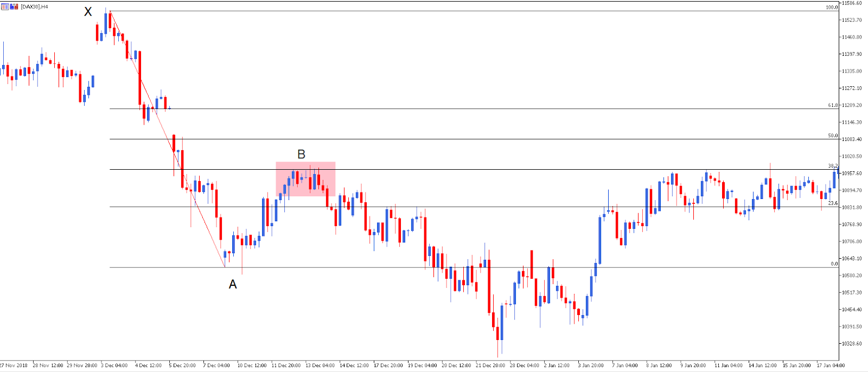This screenshot has width=868, height=372.
Task: Select the [DAX30],H4 chart title
Action: [x=34, y=7]
